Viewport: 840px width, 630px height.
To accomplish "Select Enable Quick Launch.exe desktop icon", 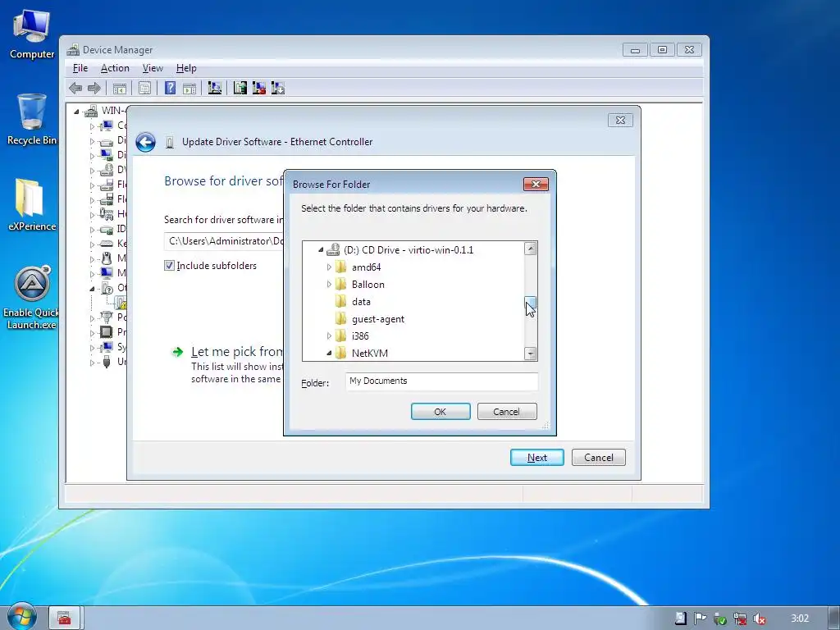I will 32,297.
